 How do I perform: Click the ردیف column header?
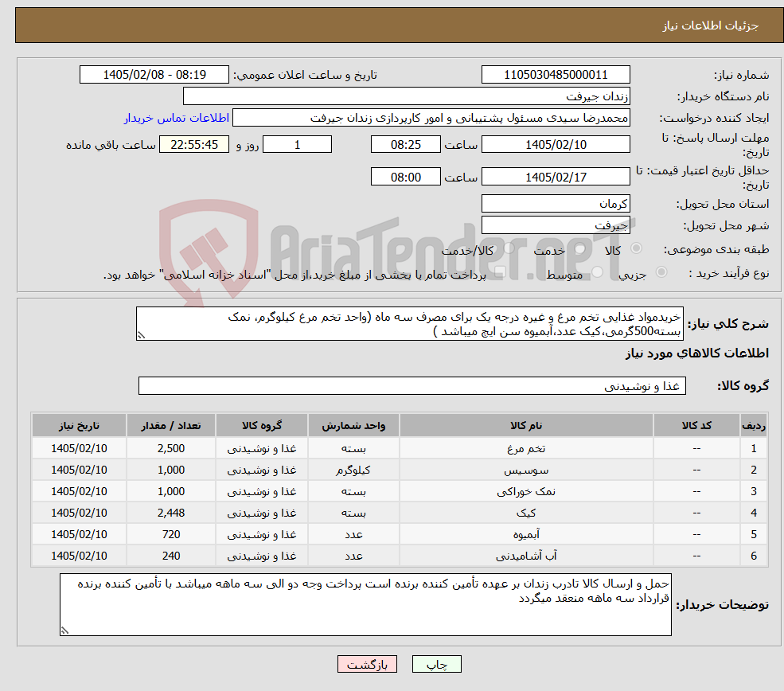(x=754, y=425)
